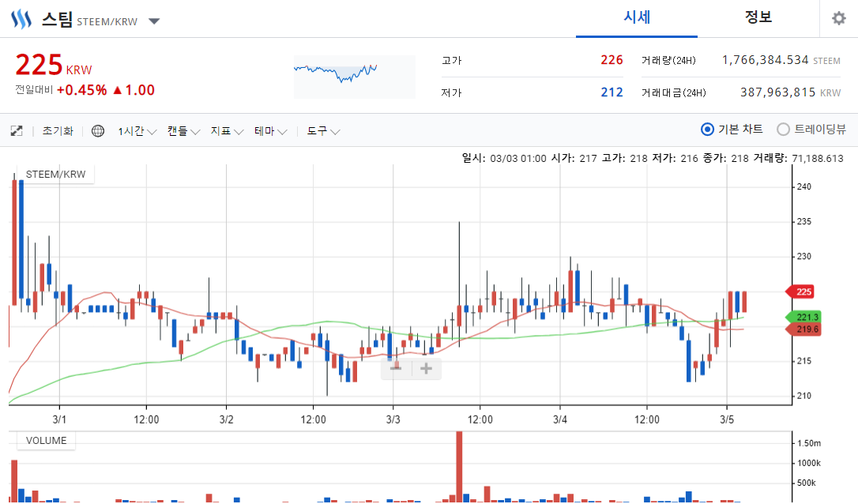
Task: Click the green 221.3 moving average tag
Action: [x=803, y=317]
